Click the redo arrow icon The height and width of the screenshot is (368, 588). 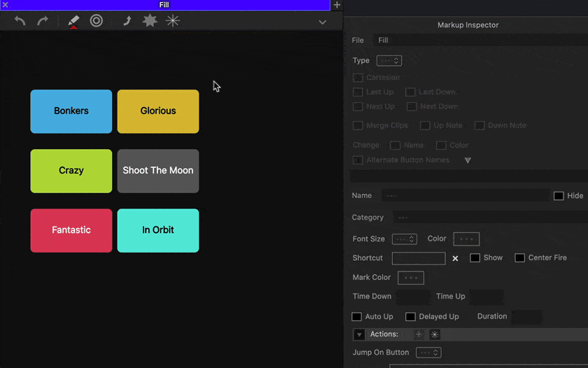click(43, 20)
